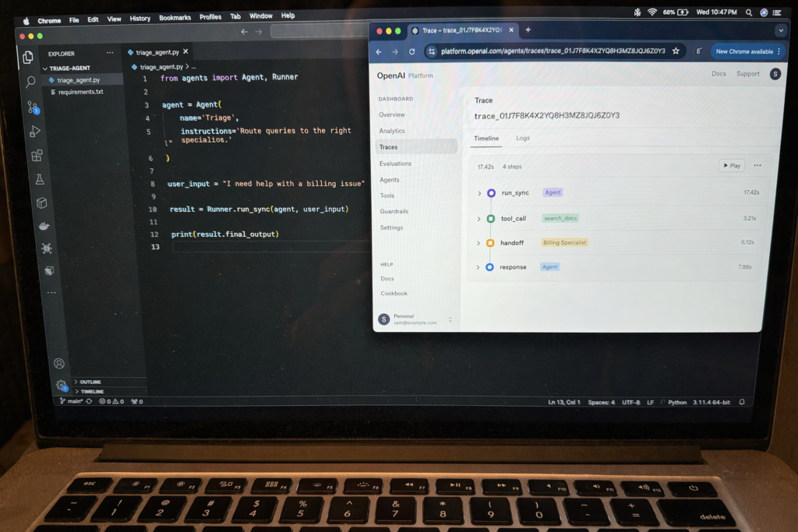Select triage_agent.py in Explorer
798x532 pixels.
point(79,80)
